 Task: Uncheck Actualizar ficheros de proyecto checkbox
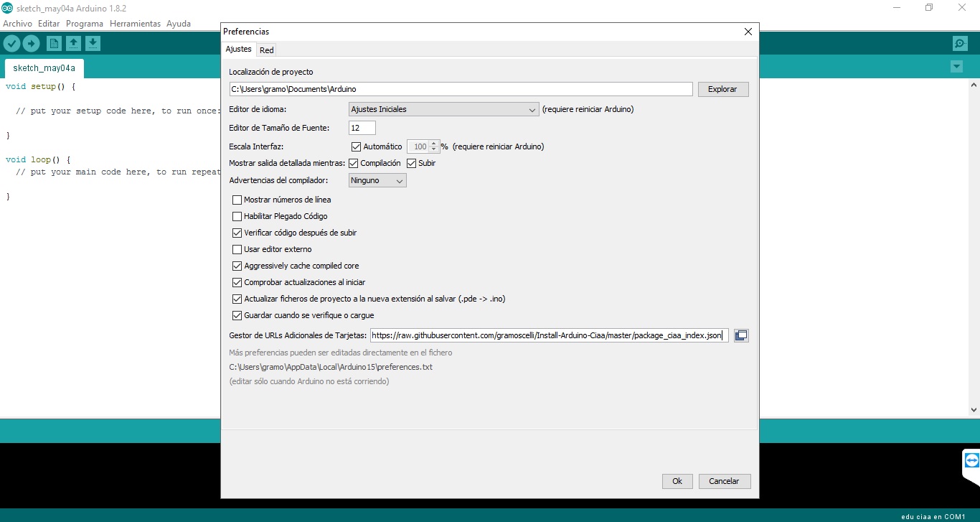tap(237, 299)
